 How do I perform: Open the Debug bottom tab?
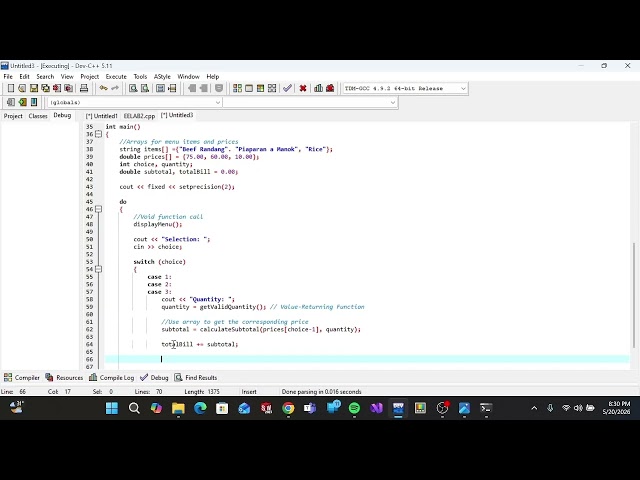pyautogui.click(x=154, y=378)
